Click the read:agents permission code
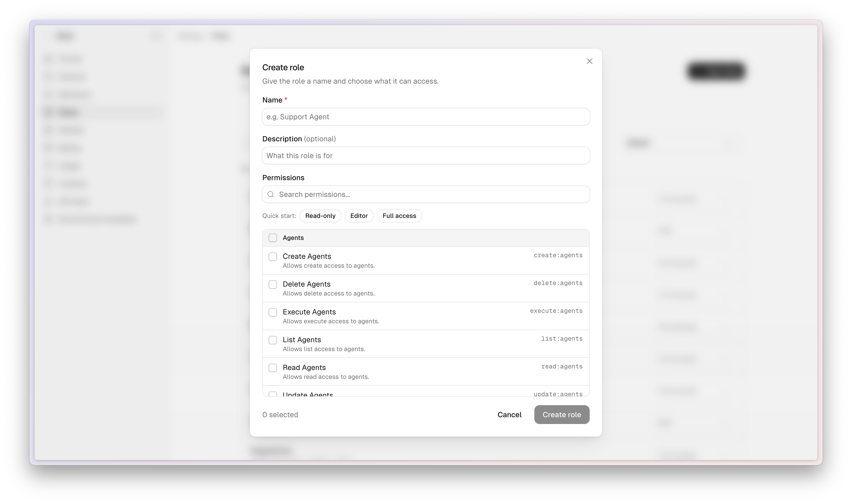Screen dimensions: 852x504 click(x=562, y=367)
